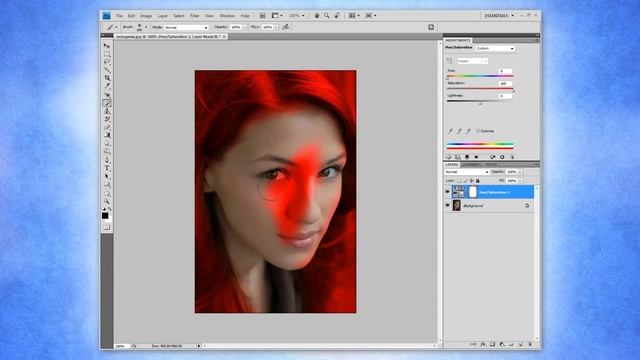Select the Gradient tool
Image resolution: width=640 pixels, height=360 pixels.
pos(107,135)
